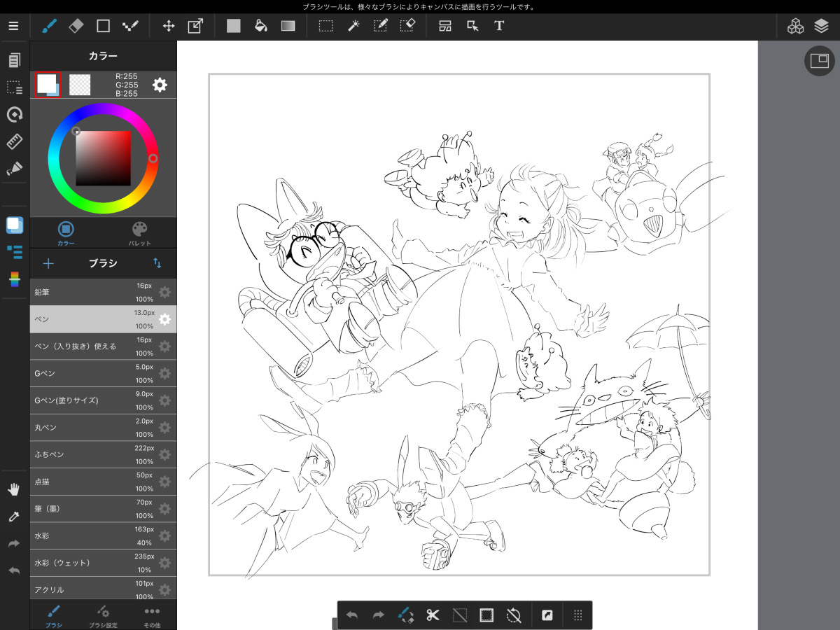This screenshot has width=840, height=630.
Task: Select the selection pen tool
Action: (x=381, y=26)
